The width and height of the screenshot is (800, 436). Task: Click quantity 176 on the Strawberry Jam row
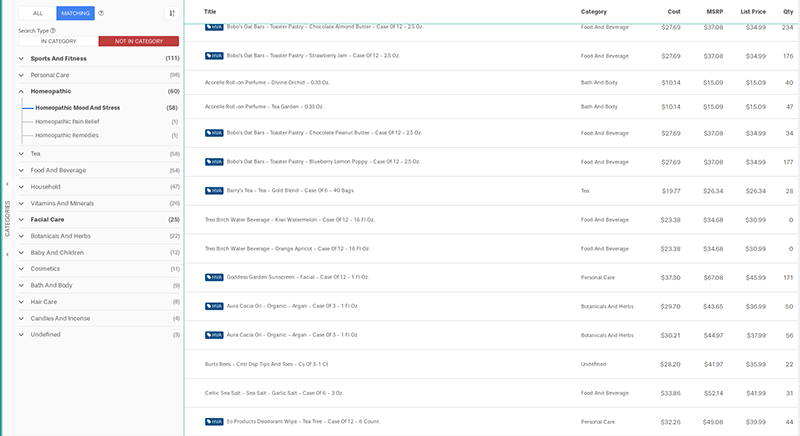(x=788, y=56)
